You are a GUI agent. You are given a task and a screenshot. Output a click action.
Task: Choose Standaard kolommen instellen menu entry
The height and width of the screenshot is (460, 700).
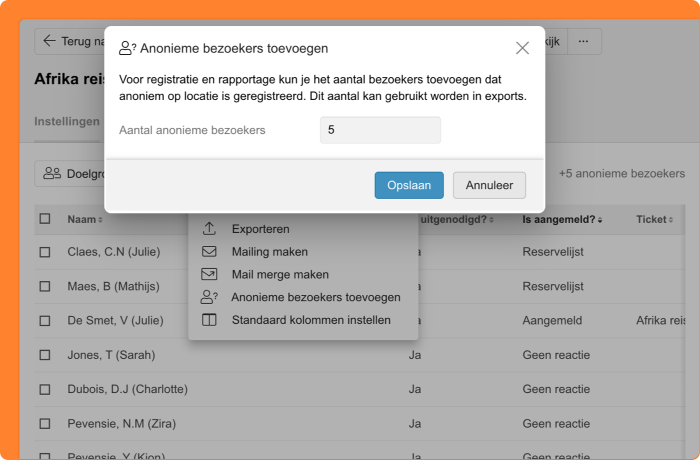click(311, 320)
